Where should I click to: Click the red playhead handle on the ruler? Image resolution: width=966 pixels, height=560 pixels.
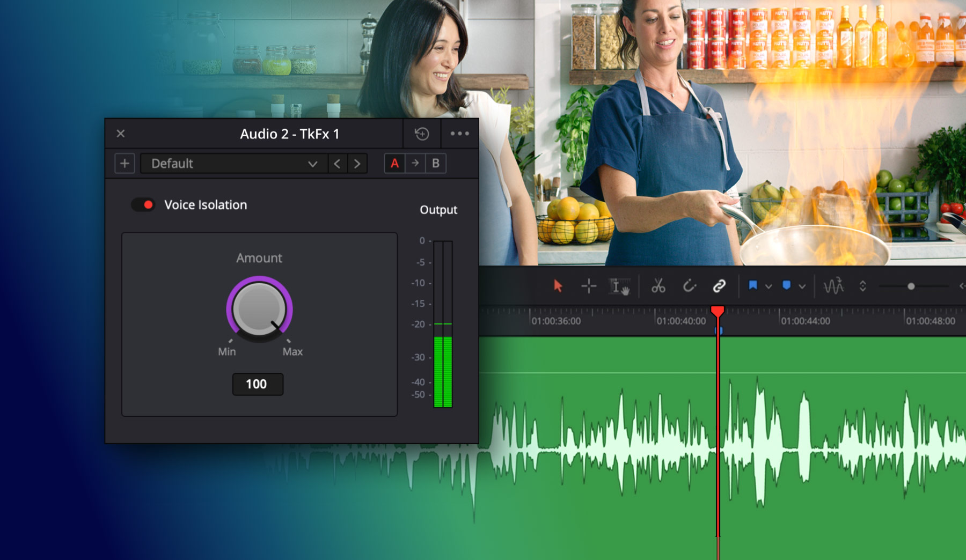tap(718, 311)
